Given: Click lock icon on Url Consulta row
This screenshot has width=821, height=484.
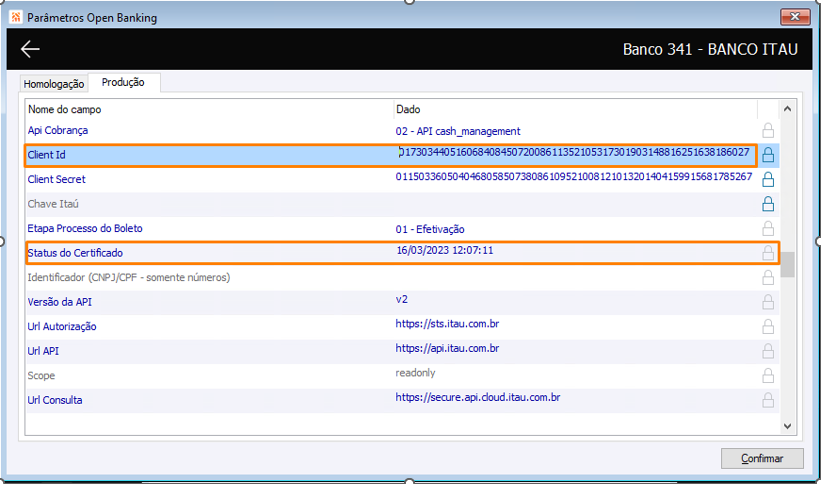Looking at the screenshot, I should [768, 400].
